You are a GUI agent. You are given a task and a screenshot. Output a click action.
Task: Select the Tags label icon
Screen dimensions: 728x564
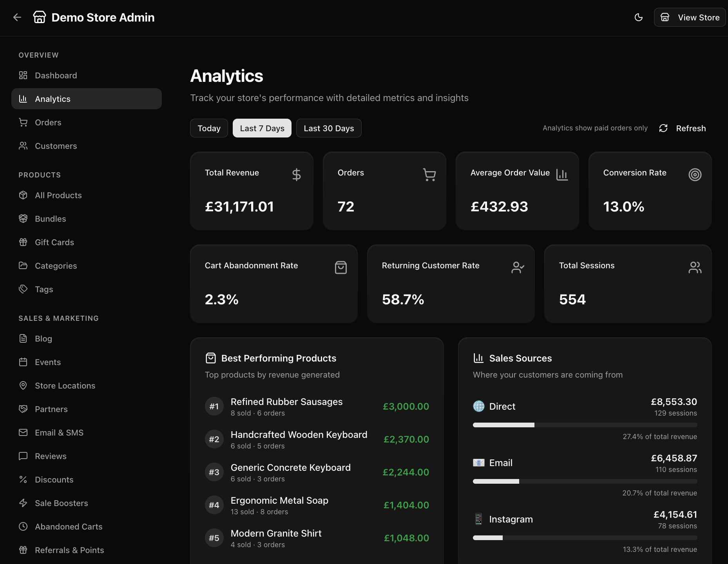coord(23,289)
